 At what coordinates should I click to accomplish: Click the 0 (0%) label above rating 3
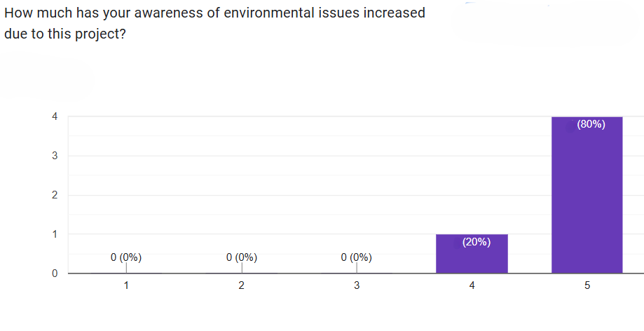click(x=356, y=257)
